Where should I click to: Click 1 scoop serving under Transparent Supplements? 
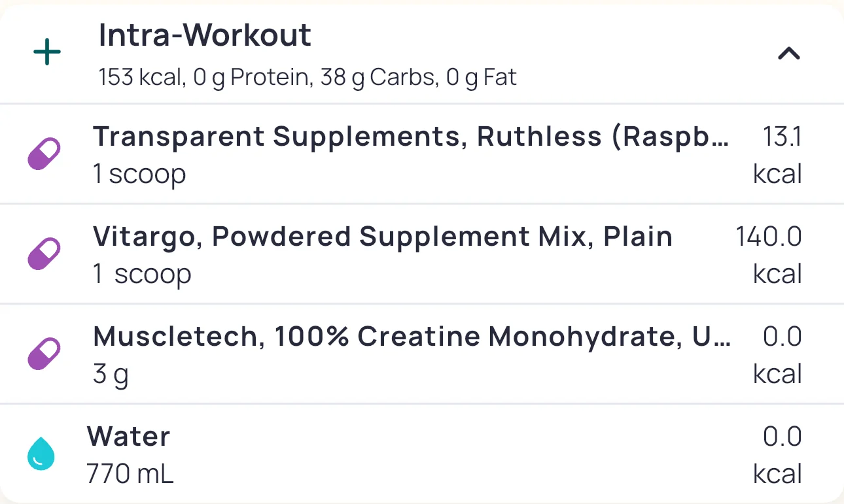click(x=139, y=175)
